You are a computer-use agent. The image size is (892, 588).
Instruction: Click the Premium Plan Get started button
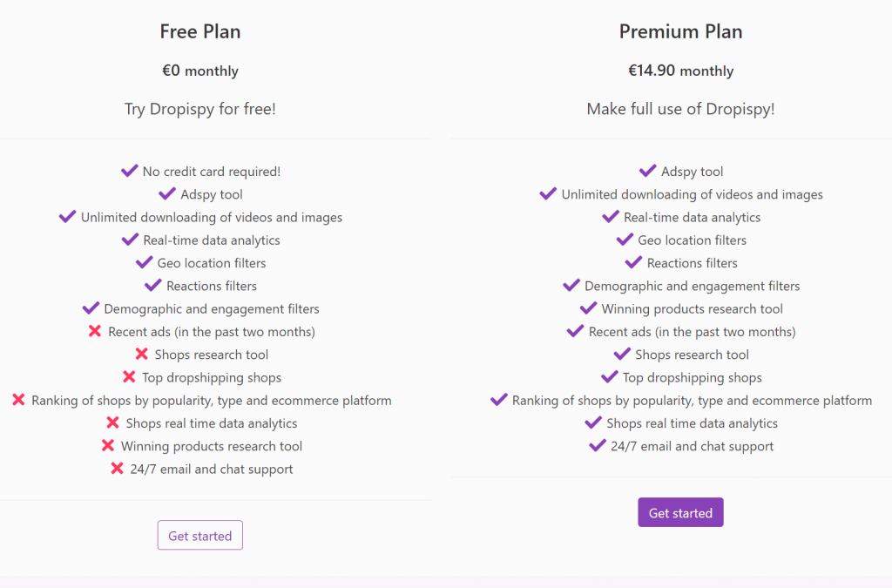click(680, 512)
